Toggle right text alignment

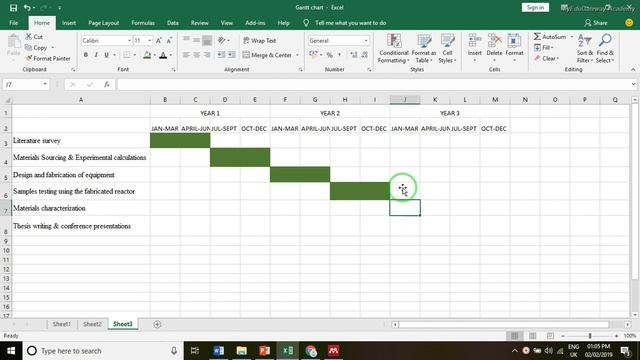(207, 55)
